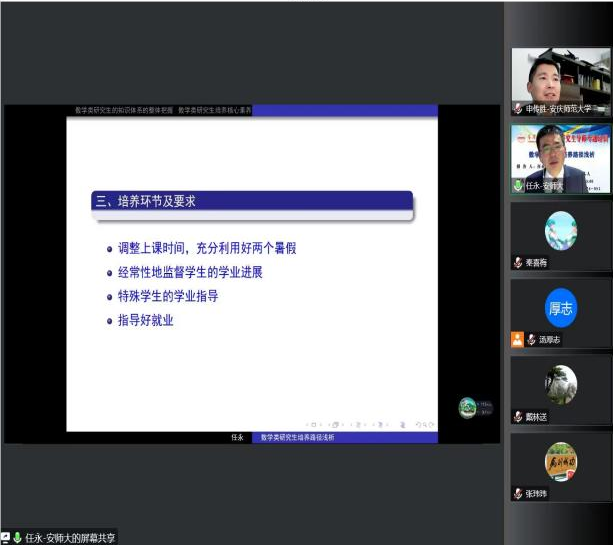Click the slide header section 数学类研究生培养核心素养
This screenshot has height=545, width=613.
tap(215, 110)
